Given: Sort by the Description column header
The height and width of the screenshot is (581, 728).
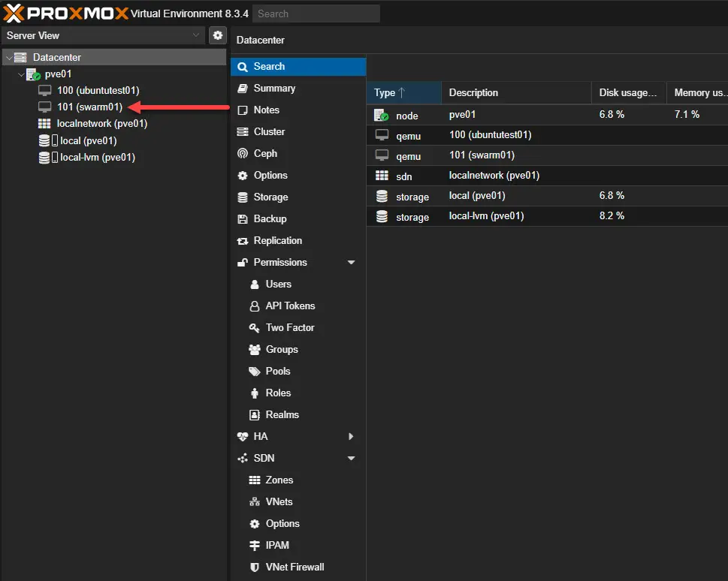Looking at the screenshot, I should coord(516,93).
